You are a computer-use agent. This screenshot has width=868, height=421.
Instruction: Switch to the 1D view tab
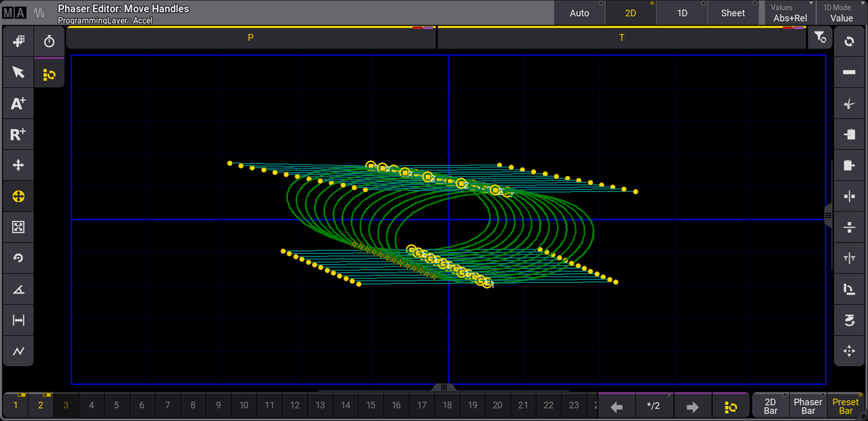[682, 13]
